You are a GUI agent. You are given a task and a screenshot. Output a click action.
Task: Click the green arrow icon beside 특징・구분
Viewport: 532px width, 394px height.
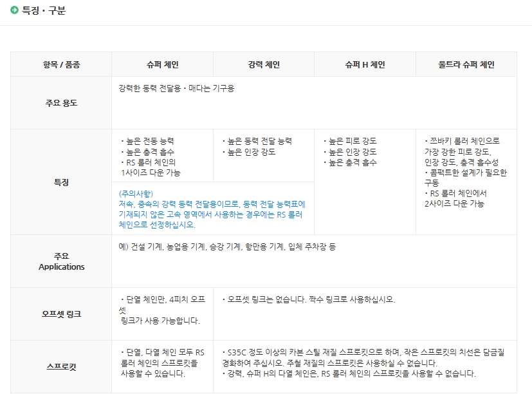point(15,10)
